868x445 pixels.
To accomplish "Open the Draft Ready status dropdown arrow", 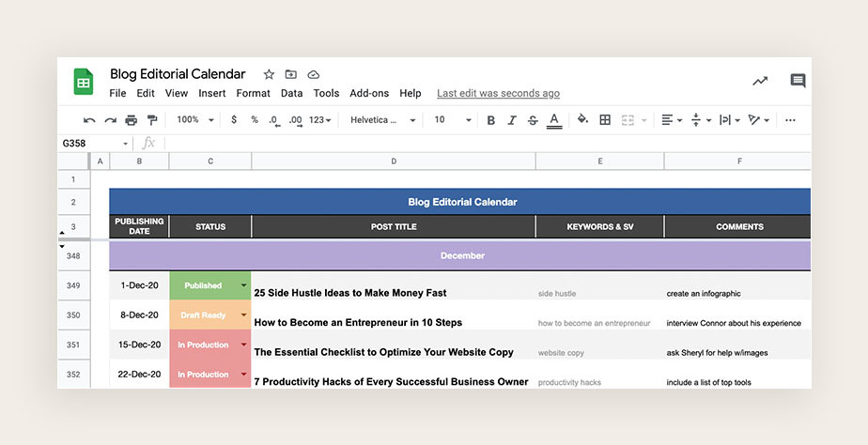I will pyautogui.click(x=243, y=315).
